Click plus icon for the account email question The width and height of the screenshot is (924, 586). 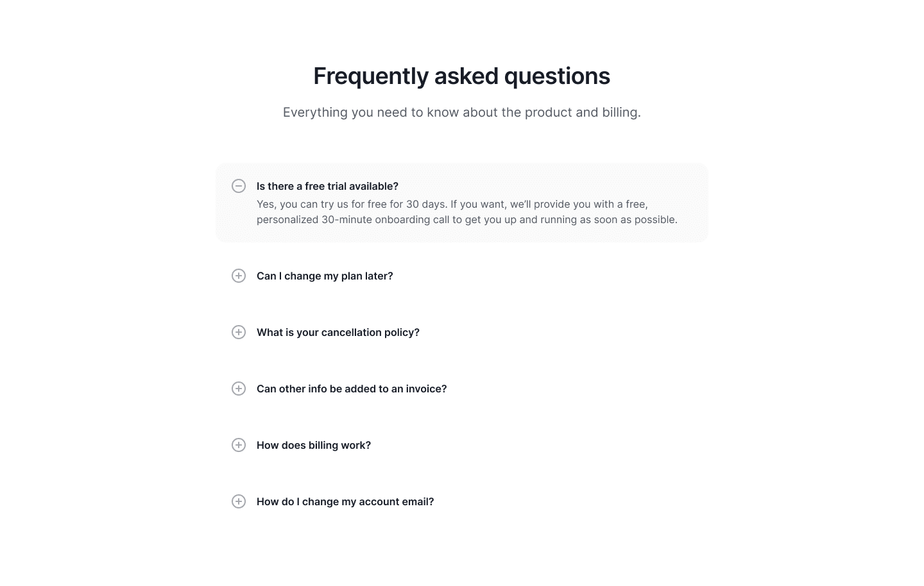(239, 501)
